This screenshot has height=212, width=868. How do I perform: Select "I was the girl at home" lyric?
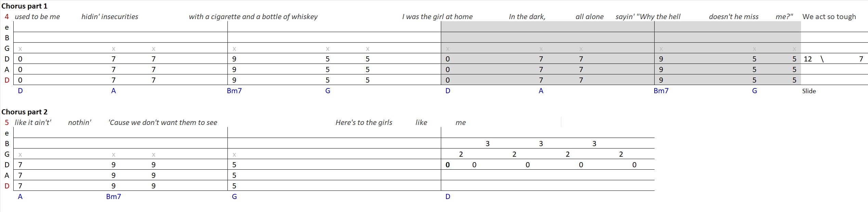pos(437,17)
